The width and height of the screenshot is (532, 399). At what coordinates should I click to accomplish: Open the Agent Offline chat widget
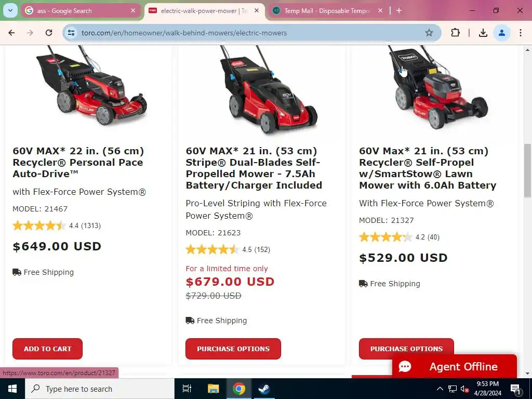455,366
